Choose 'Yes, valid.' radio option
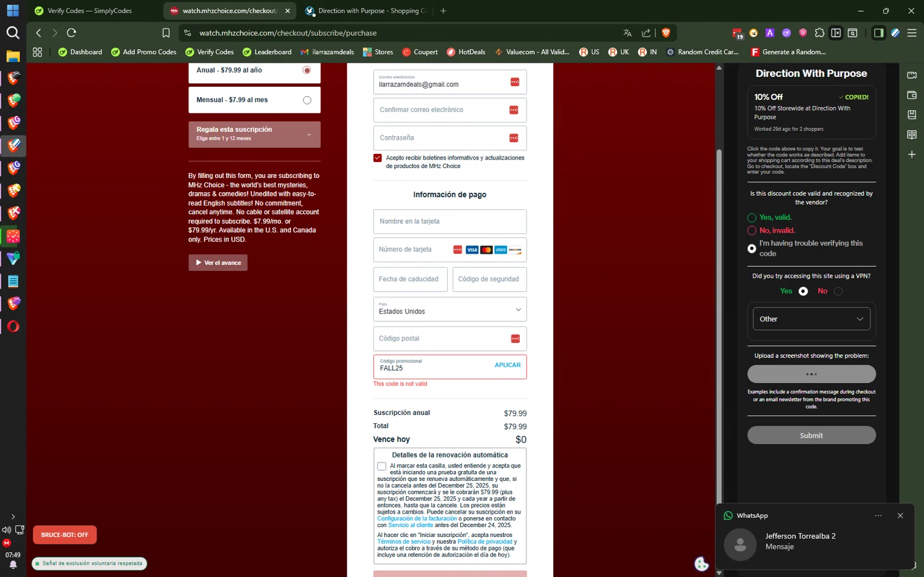This screenshot has width=924, height=577. (x=752, y=217)
